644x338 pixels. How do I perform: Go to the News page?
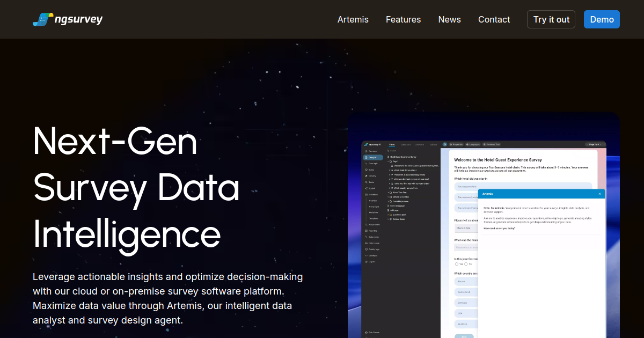tap(449, 19)
